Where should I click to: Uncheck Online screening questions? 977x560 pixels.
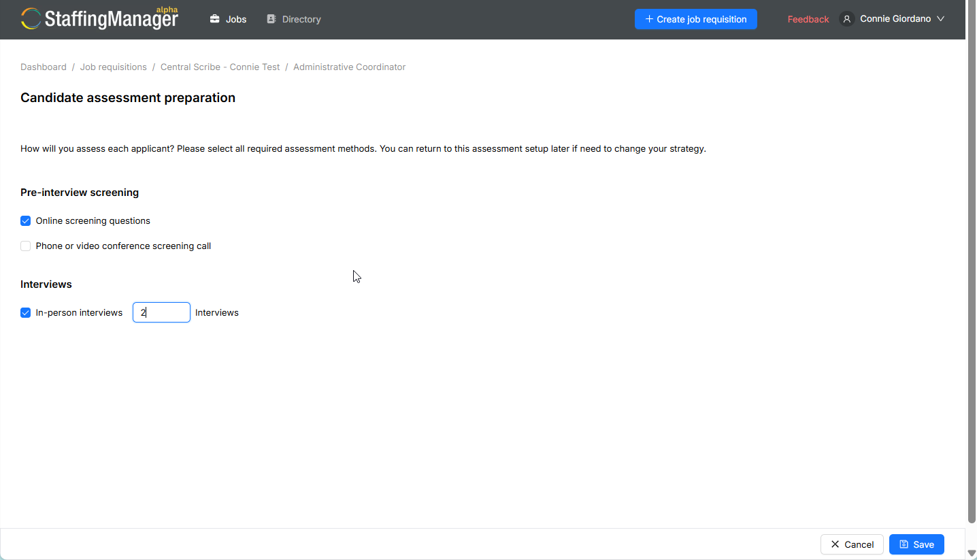point(26,220)
